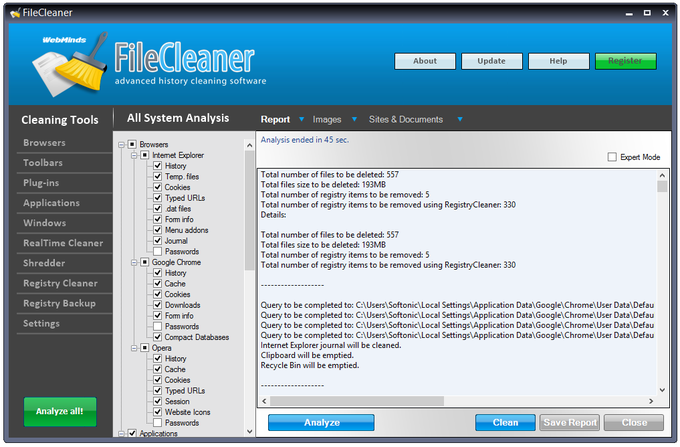Toggle the Browsers group checkbox
This screenshot has height=447, width=680.
(x=132, y=144)
